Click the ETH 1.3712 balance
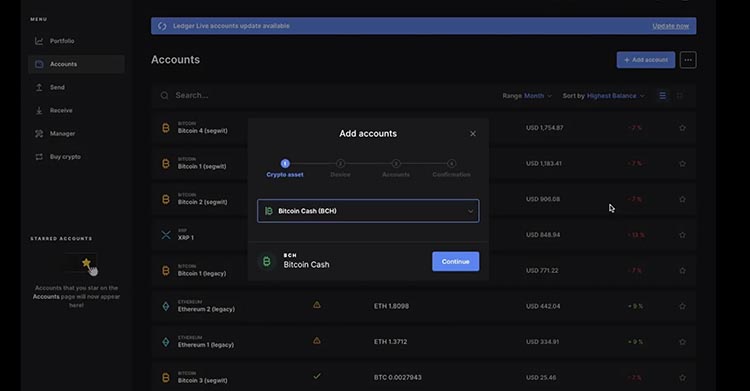 coord(391,342)
